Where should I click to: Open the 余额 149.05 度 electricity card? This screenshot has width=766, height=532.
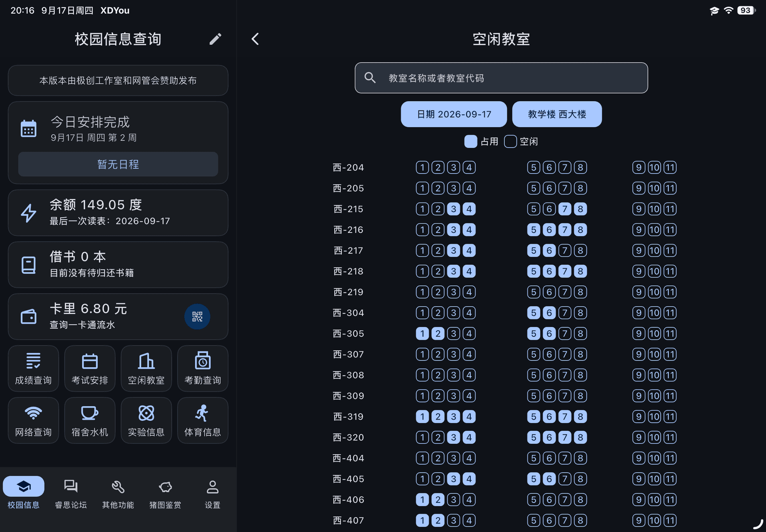pos(118,213)
